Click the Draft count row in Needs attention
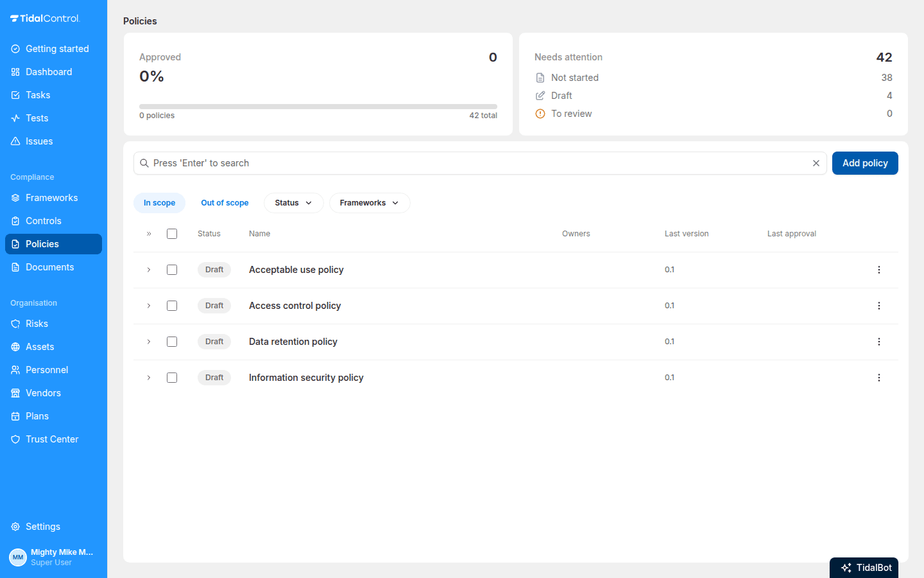This screenshot has width=924, height=578. 714,96
